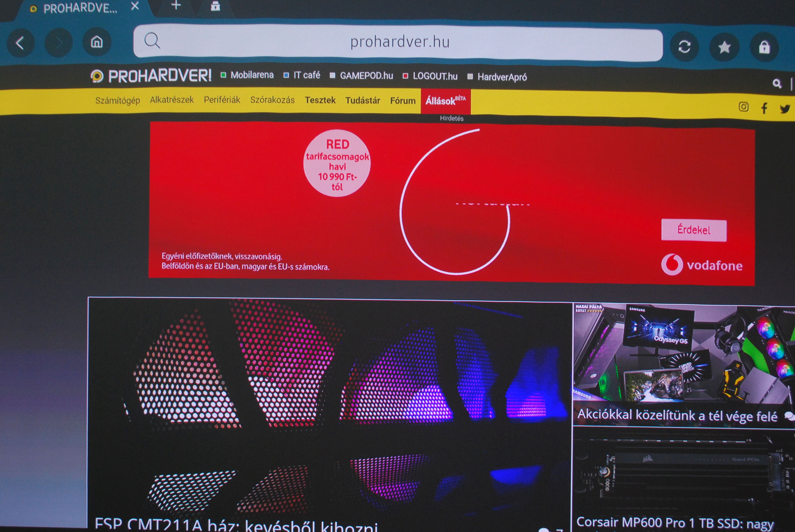
Task: Click 'Egyéni előfizetőknek, visszavonásig.' text
Action: 222,256
